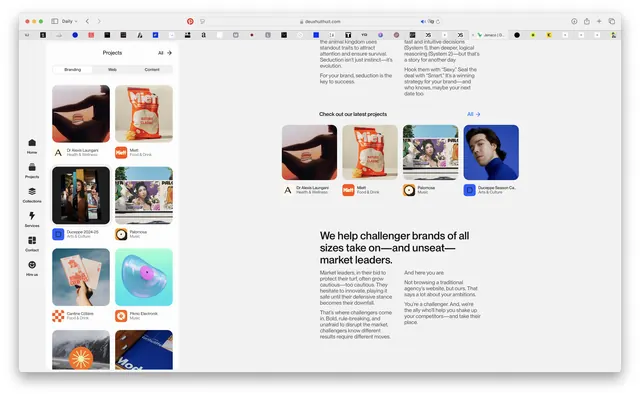Click the Miett orange logo in Projects panel
Viewport: 640px width, 397px height.
pos(121,153)
